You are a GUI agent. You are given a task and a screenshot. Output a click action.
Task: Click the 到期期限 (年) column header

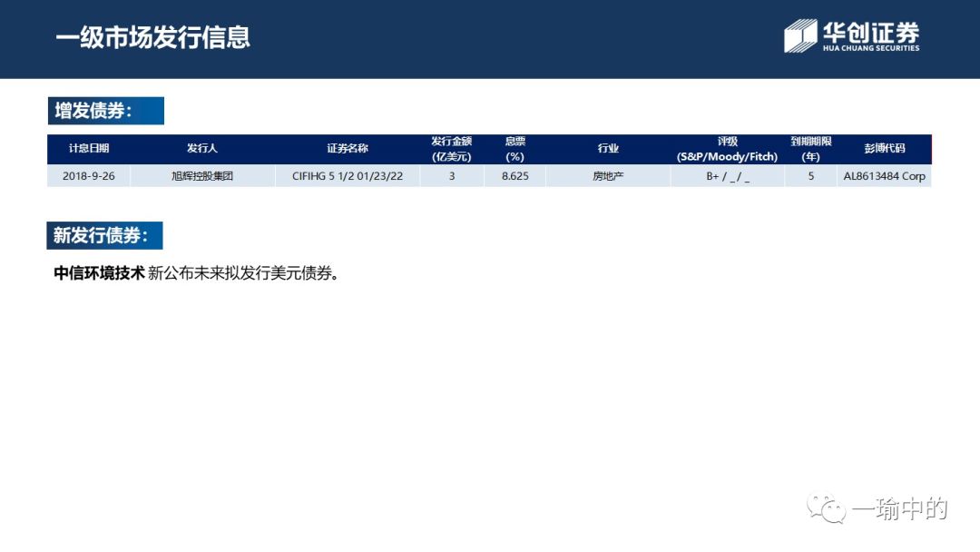pyautogui.click(x=810, y=149)
